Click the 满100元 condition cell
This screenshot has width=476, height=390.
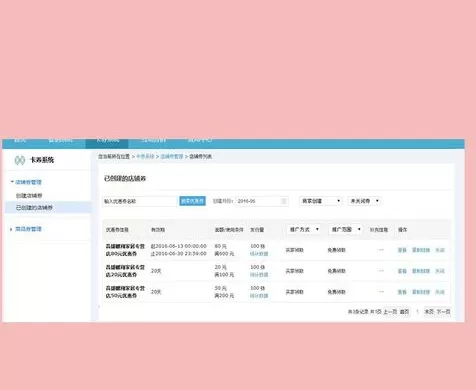[224, 275]
